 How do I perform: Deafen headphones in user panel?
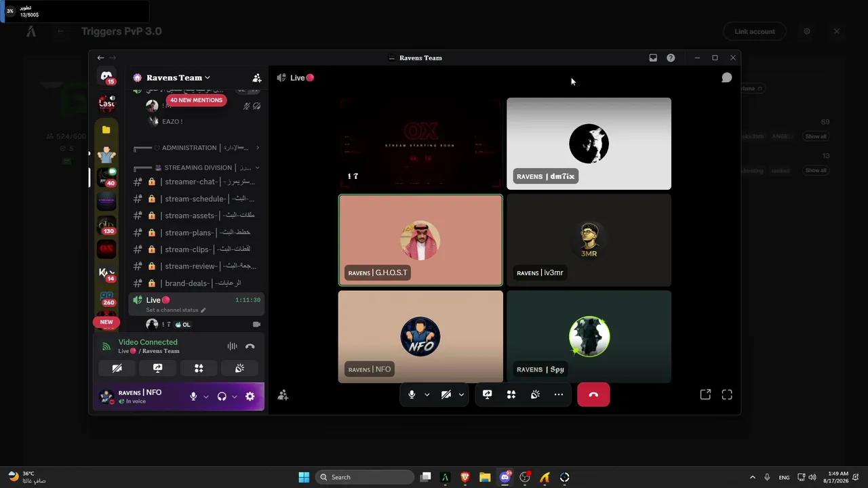click(x=222, y=396)
